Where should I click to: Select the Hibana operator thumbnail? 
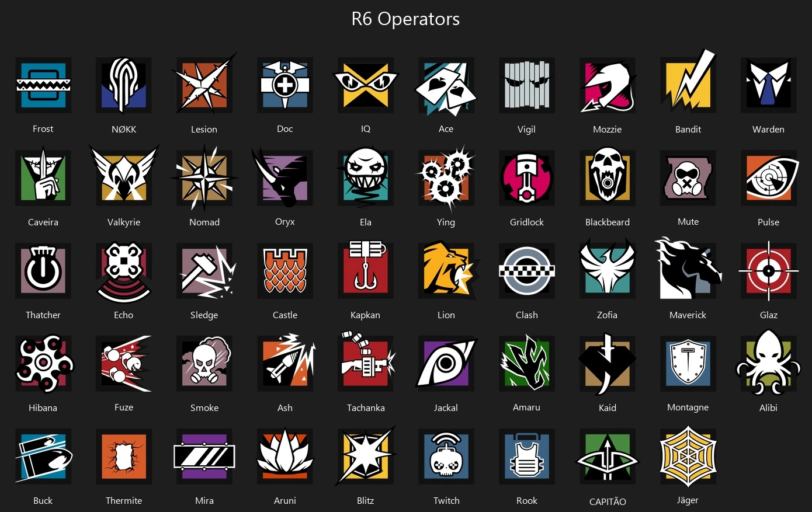(44, 364)
